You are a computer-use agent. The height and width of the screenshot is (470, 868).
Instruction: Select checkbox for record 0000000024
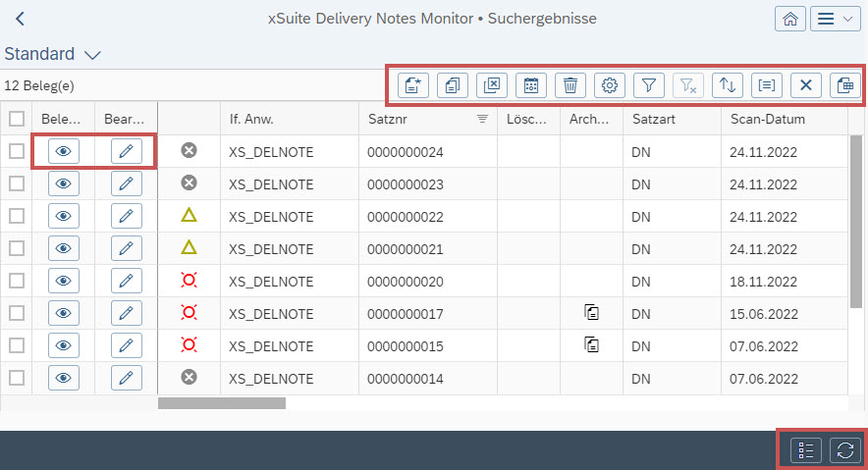(x=17, y=151)
